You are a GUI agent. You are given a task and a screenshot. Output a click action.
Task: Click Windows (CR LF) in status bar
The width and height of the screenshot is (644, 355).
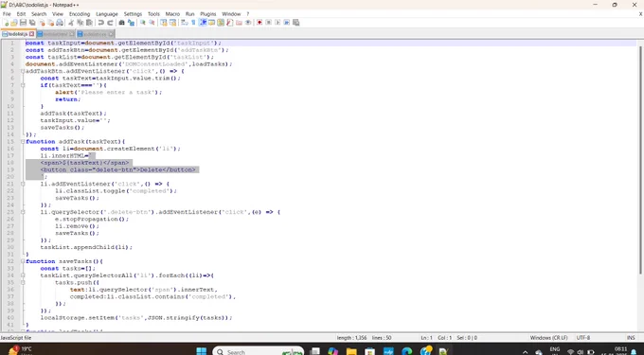(x=548, y=338)
